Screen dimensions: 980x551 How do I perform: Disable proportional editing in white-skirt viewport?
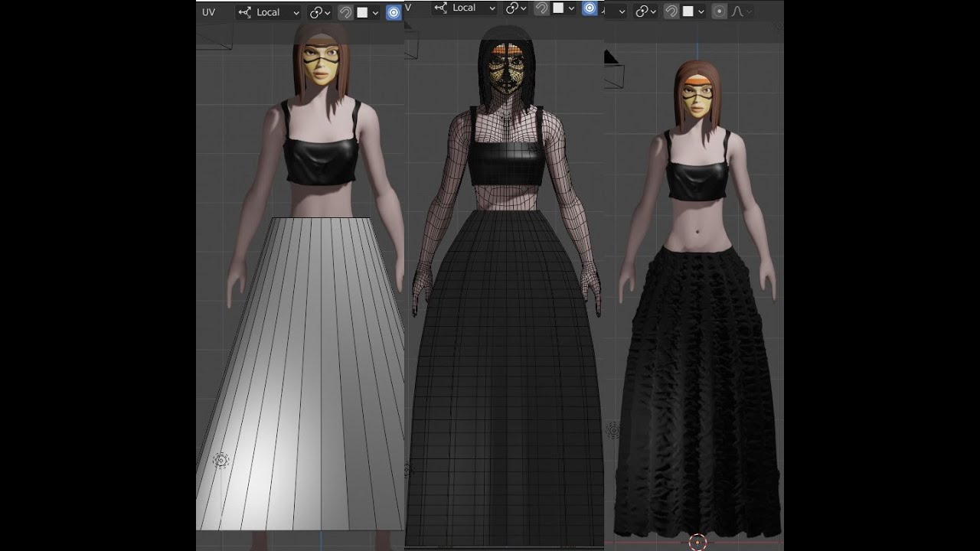click(x=394, y=12)
